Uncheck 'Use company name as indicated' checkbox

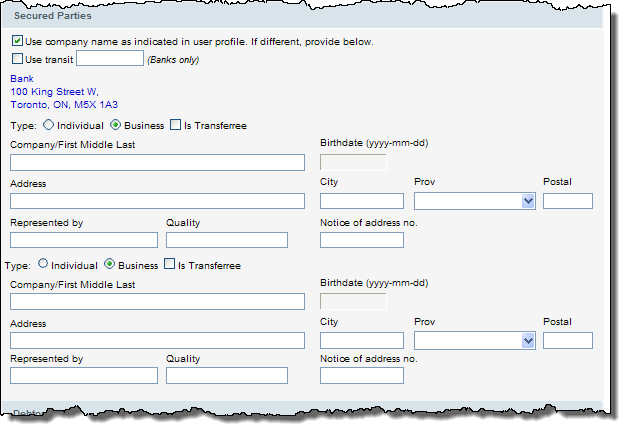17,42
